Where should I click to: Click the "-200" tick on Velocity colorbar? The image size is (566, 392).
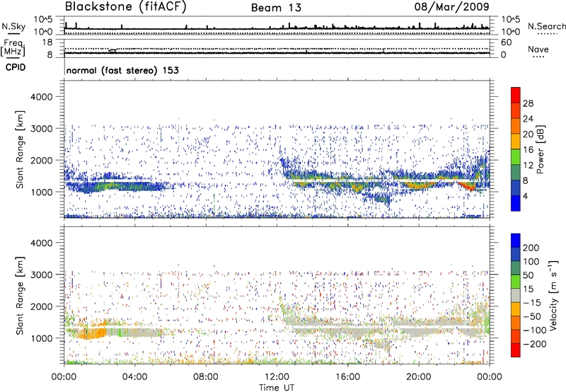pos(534,344)
